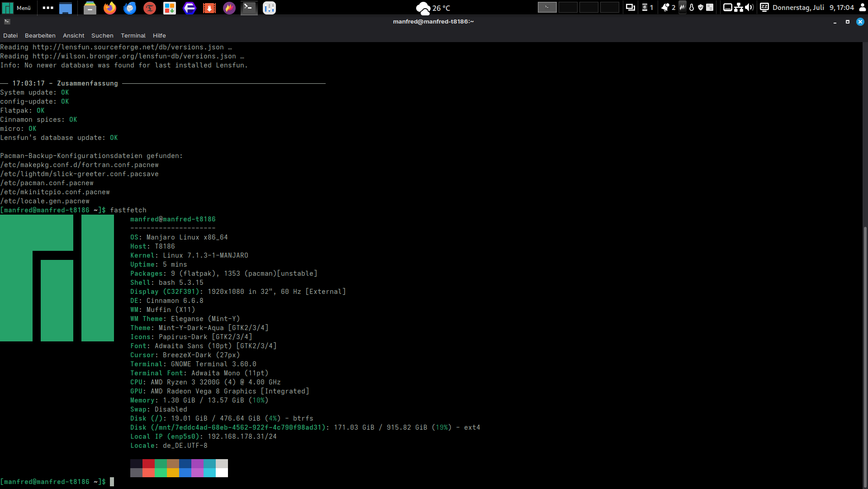Screen dimensions: 868x489
Task: Click the Local IP 192.168.178.31/24 value
Action: pos(242,436)
